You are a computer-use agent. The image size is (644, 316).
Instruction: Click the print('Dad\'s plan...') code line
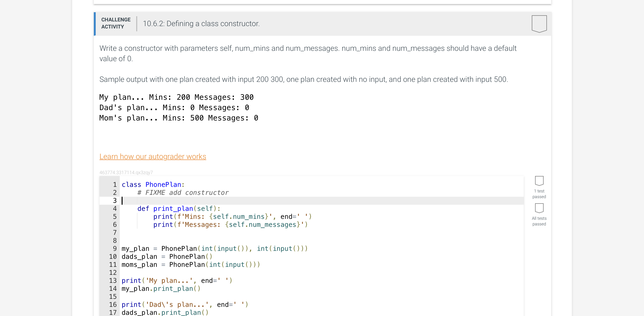[185, 304]
